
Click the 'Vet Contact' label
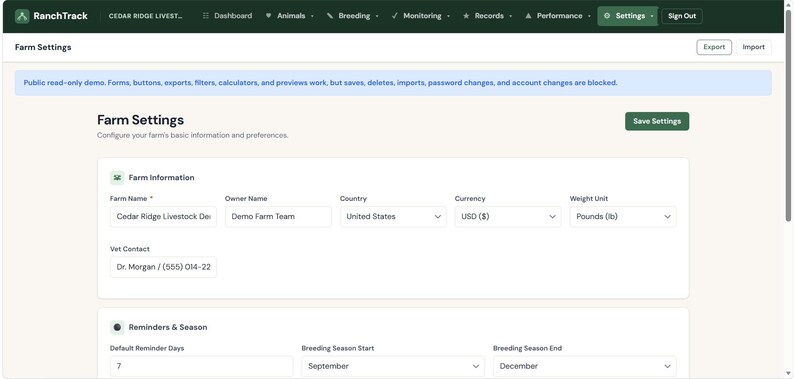coord(130,249)
